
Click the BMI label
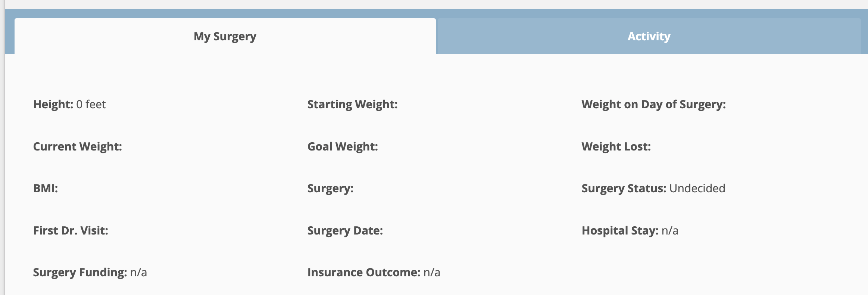click(46, 188)
